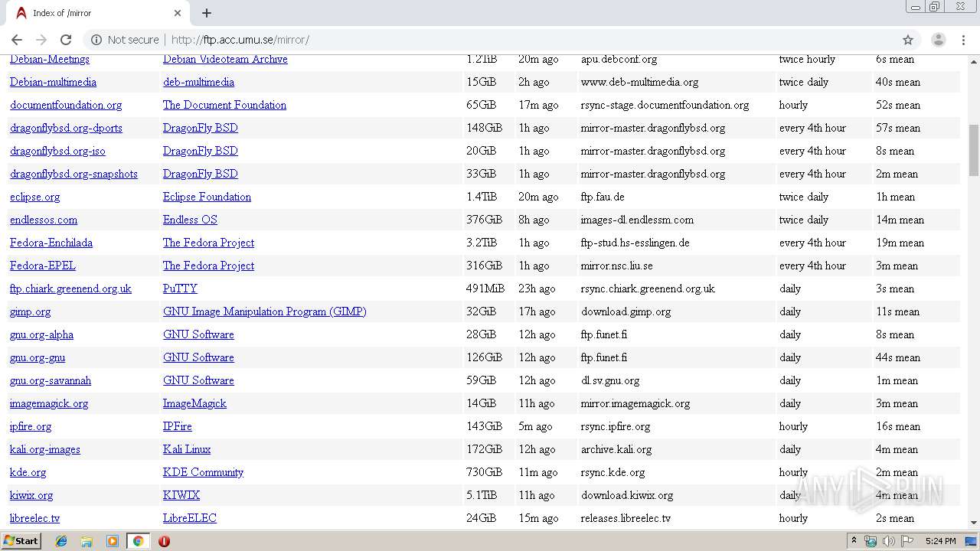This screenshot has width=980, height=551.
Task: Open the dragonflybsd.org-iso directory
Action: coord(57,151)
